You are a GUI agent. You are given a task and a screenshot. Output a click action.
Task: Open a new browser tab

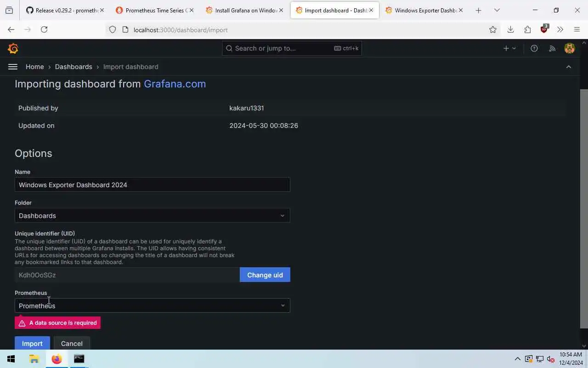pos(478,10)
